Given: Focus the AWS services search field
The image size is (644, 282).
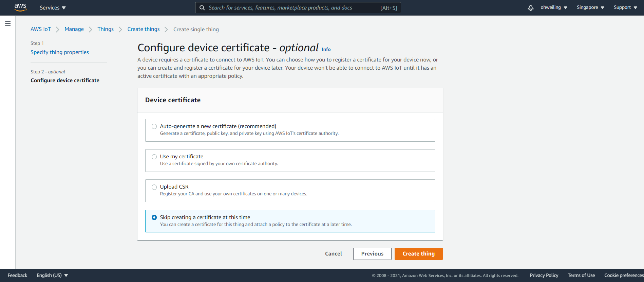Looking at the screenshot, I should click(298, 8).
